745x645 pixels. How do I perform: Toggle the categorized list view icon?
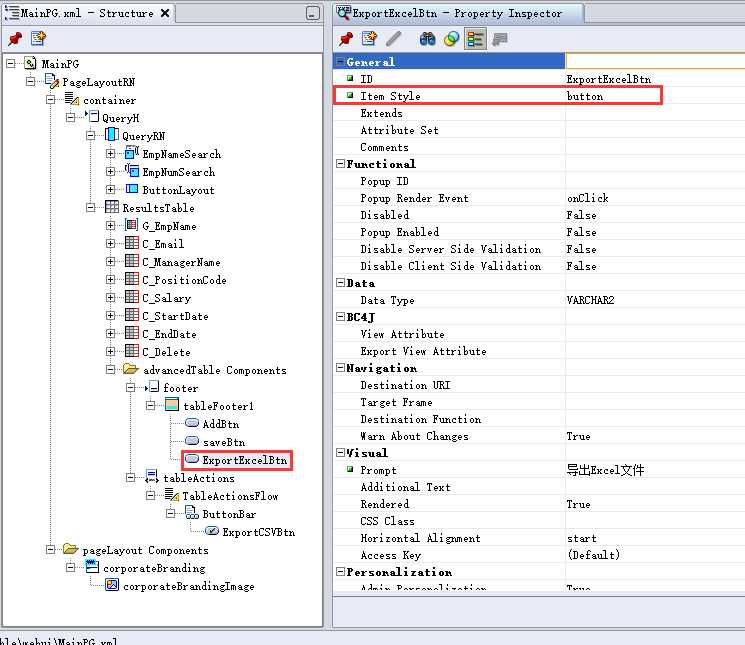475,38
